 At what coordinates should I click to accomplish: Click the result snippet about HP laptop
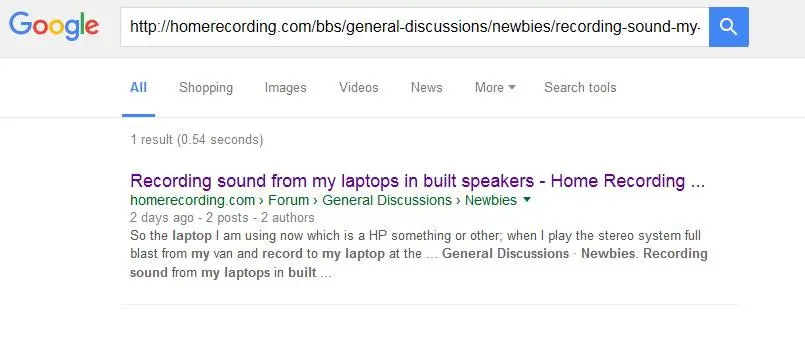pos(418,254)
